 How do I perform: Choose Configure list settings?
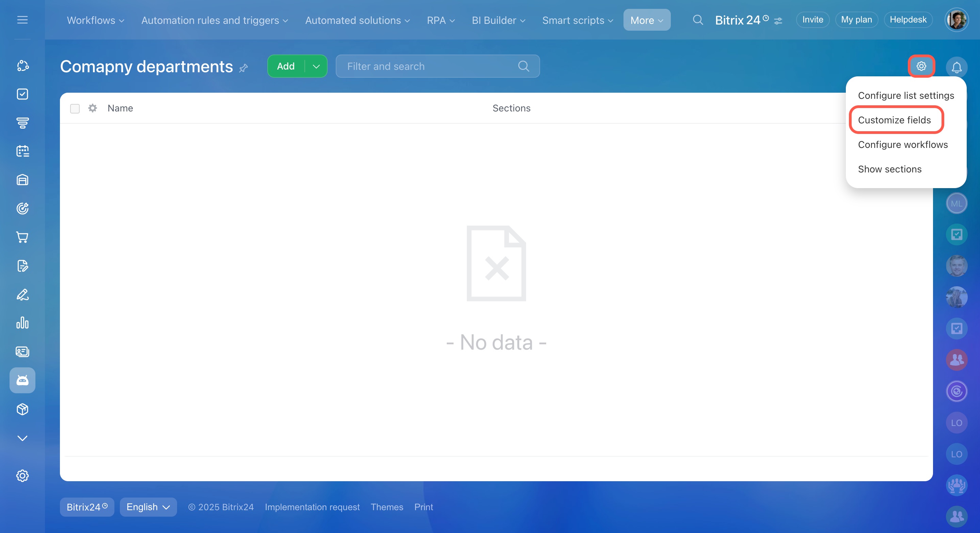[906, 95]
